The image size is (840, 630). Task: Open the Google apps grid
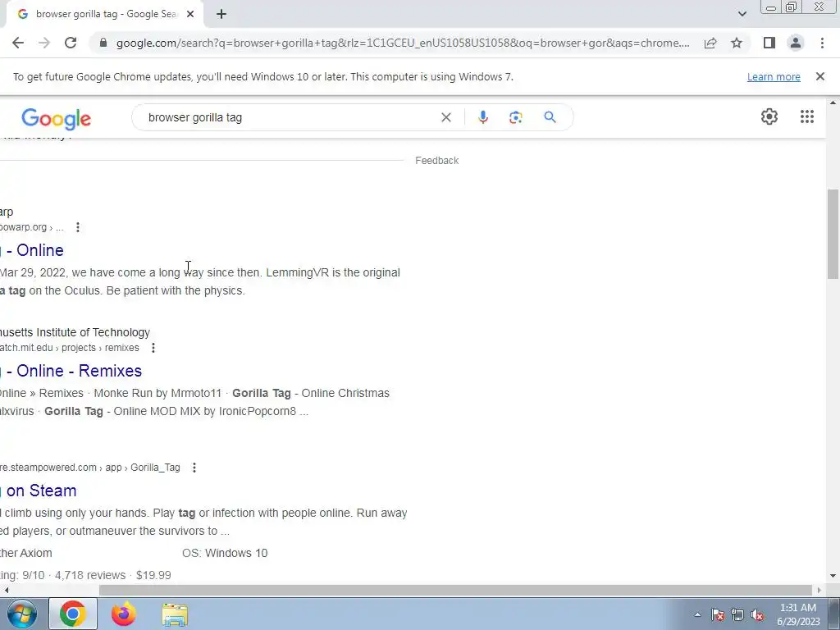click(807, 116)
